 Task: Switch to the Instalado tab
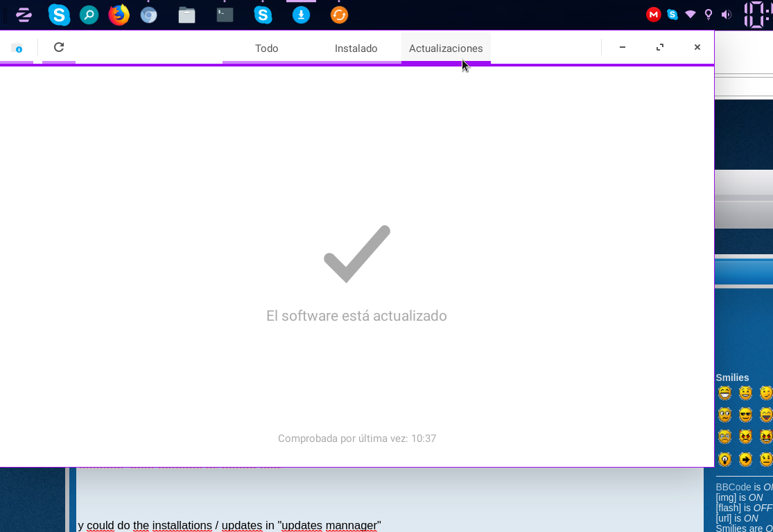[356, 48]
